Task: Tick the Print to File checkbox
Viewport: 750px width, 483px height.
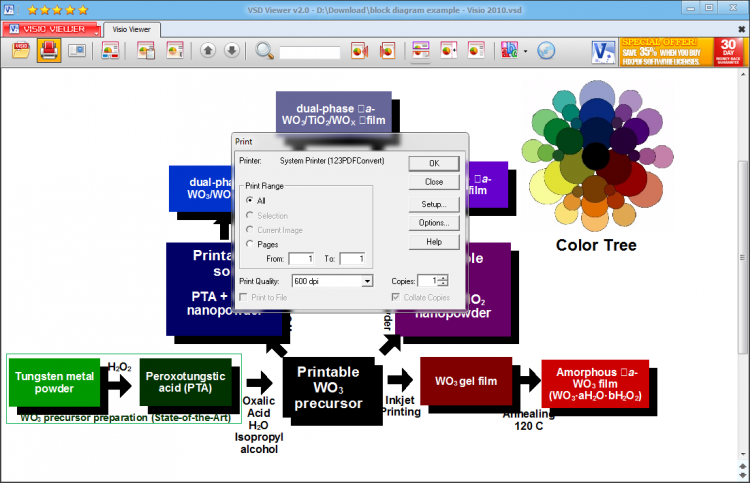Action: (x=243, y=297)
